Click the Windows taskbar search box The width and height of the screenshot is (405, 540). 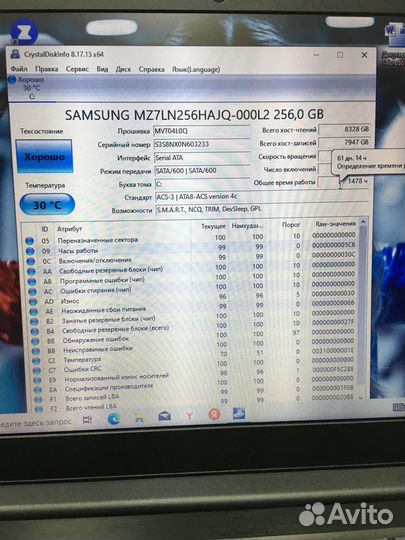coord(36,422)
